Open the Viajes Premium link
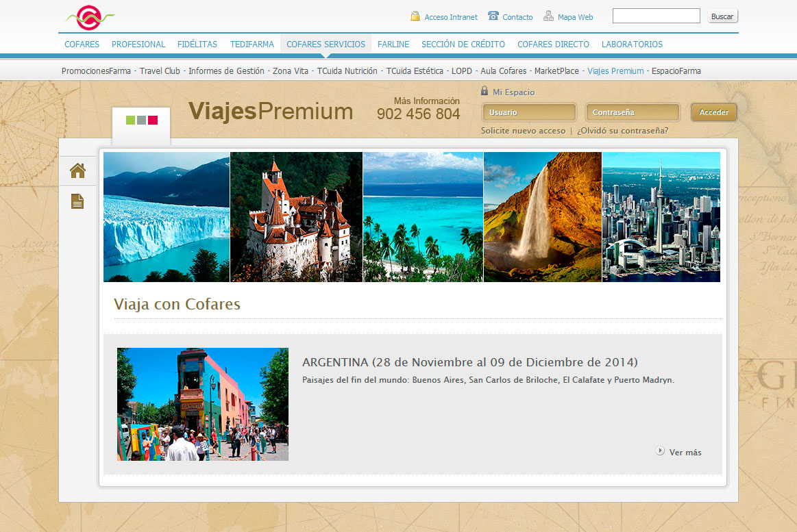The width and height of the screenshot is (797, 532). pos(615,71)
